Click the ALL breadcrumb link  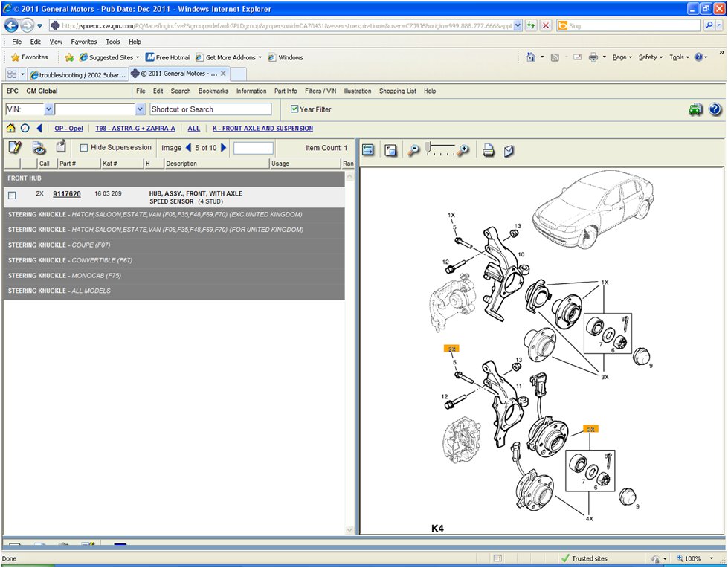point(193,129)
